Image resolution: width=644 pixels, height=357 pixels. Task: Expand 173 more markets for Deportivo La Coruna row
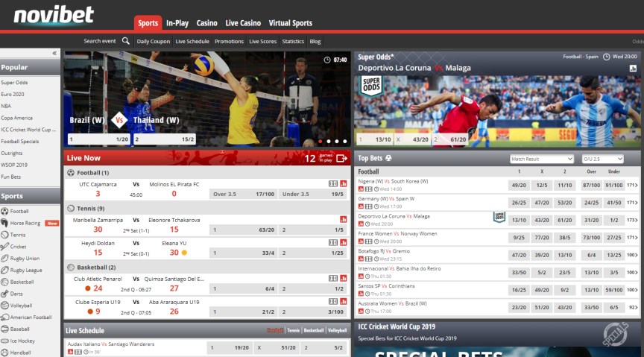tap(632, 220)
